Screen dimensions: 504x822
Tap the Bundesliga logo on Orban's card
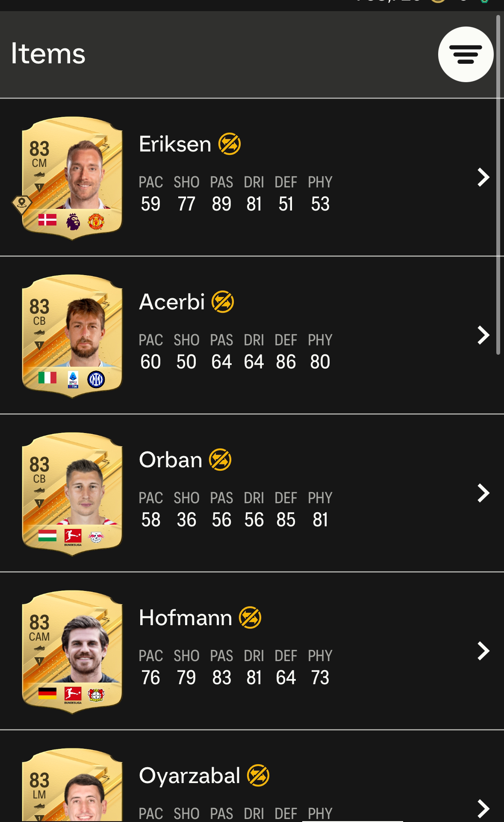[73, 537]
